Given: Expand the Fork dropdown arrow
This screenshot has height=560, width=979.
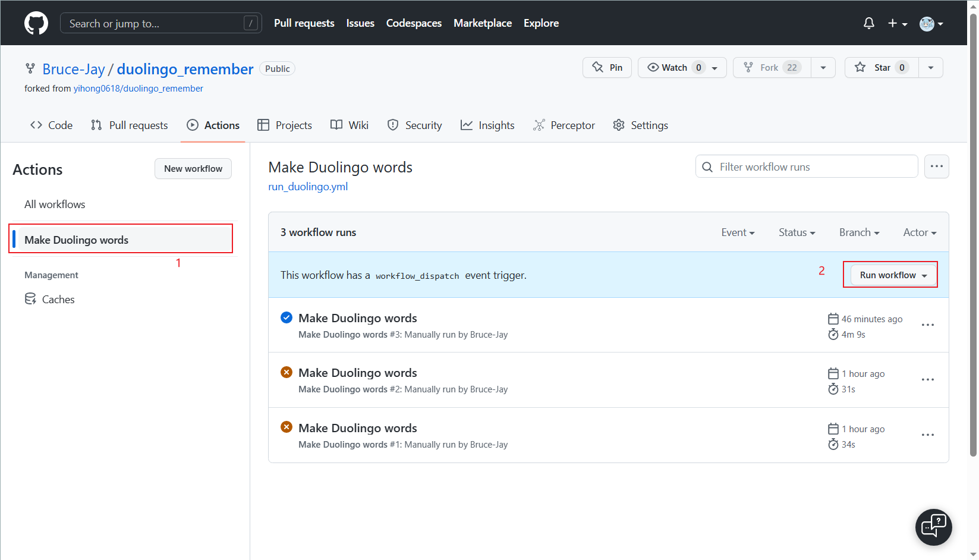Looking at the screenshot, I should [x=823, y=68].
